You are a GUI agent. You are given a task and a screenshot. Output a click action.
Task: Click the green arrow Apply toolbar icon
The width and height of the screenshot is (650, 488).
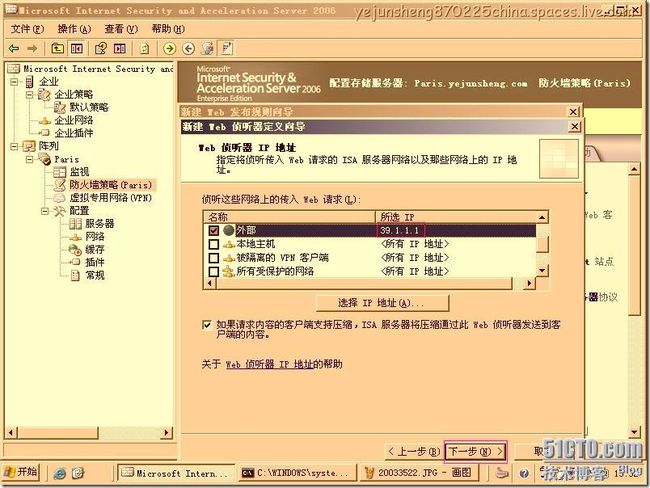tap(169, 49)
